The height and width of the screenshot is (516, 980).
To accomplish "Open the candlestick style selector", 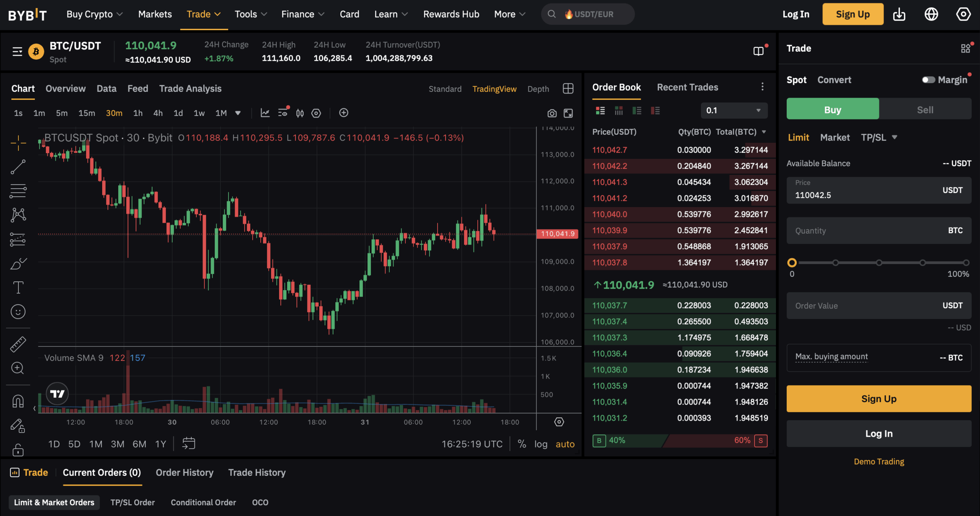I will click(x=300, y=113).
